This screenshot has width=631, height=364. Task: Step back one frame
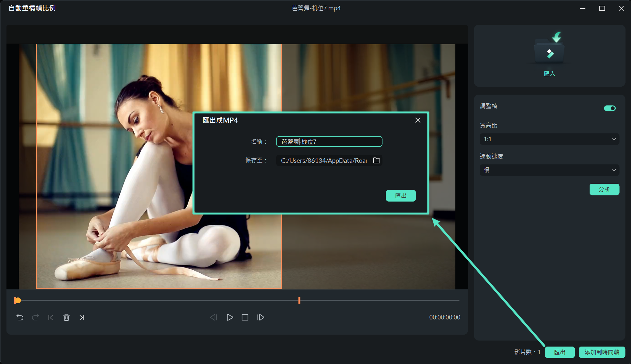pos(213,317)
